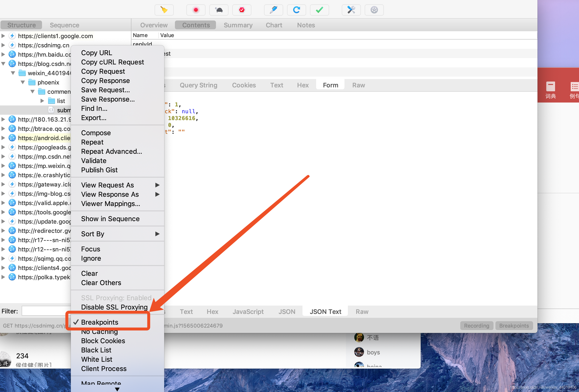Switch request view to Query String tab
This screenshot has width=579, height=392.
coord(198,85)
